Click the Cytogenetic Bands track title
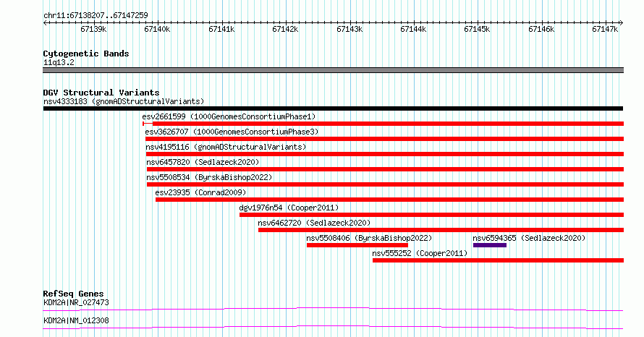The width and height of the screenshot is (644, 337). click(86, 54)
